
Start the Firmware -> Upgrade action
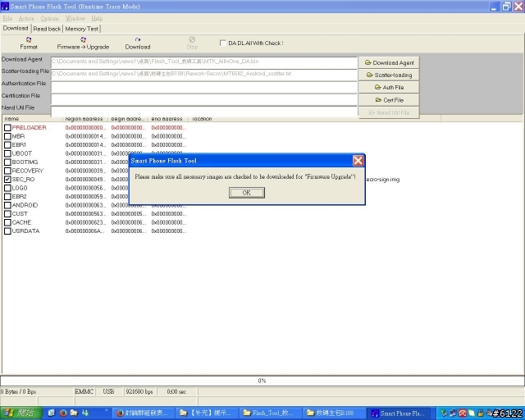click(x=83, y=43)
